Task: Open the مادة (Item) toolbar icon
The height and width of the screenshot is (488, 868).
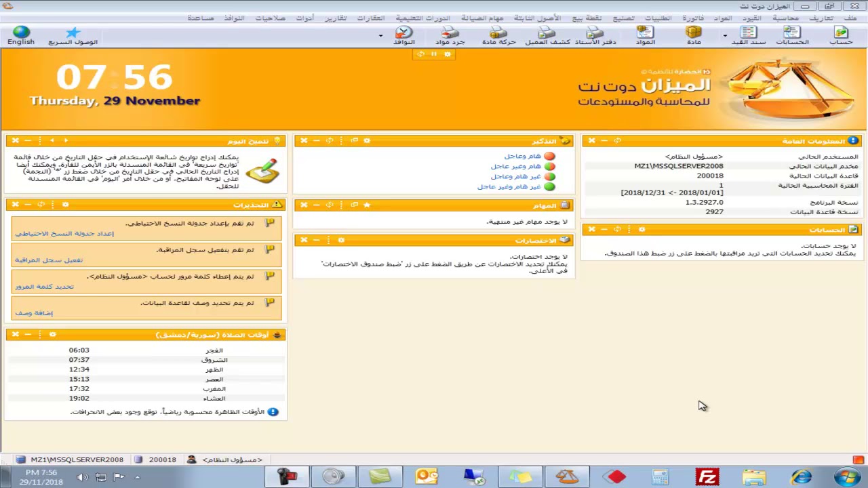Action: click(694, 35)
